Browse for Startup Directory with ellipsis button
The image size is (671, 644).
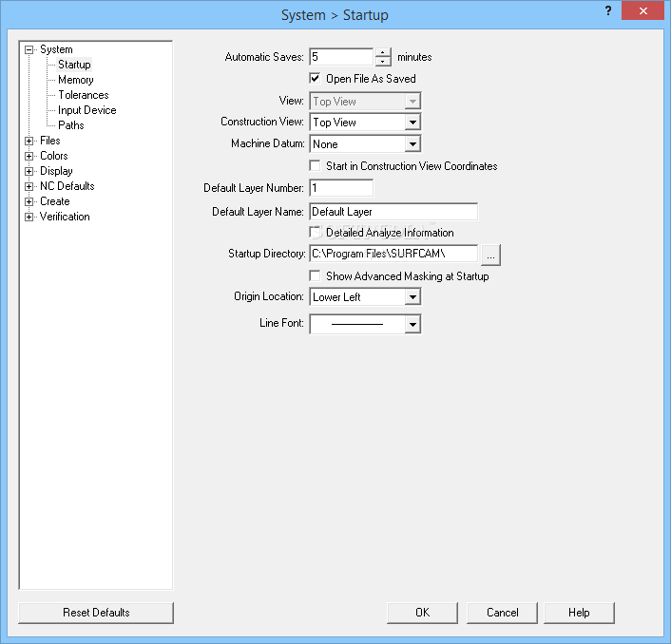pos(490,256)
